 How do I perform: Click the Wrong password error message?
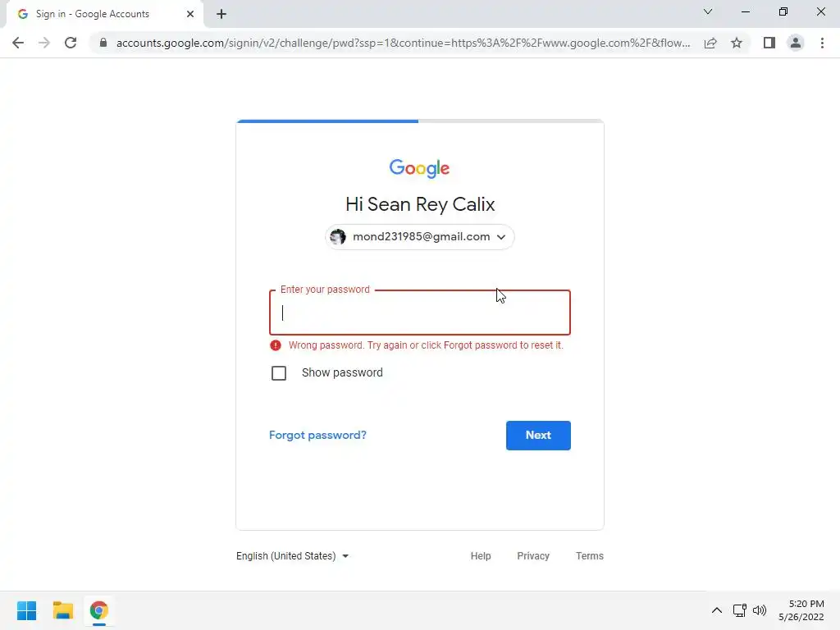[x=426, y=345]
